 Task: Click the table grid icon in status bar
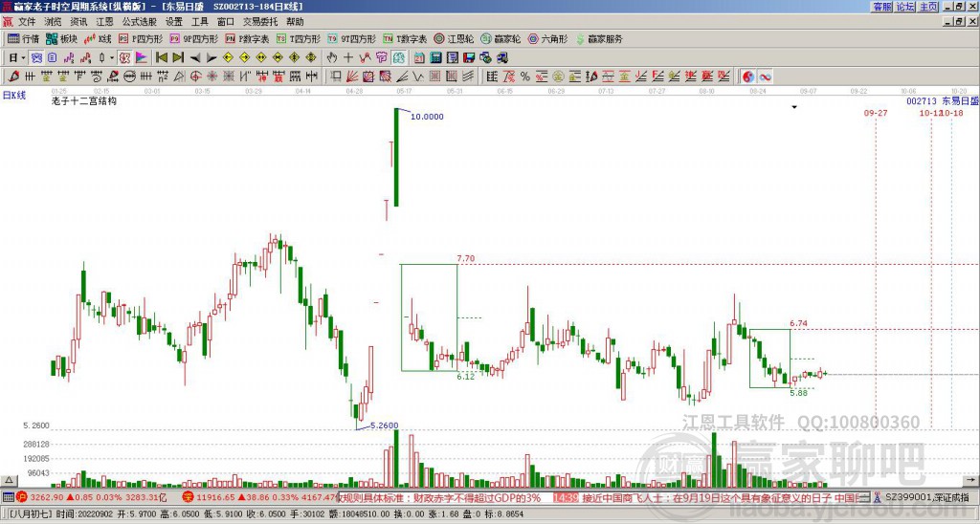pos(8,497)
